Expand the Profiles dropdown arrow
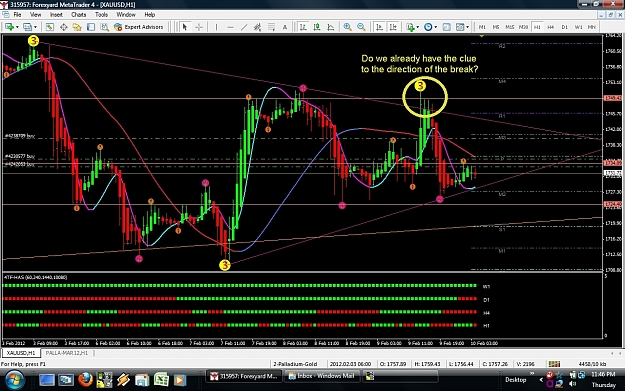The width and height of the screenshot is (625, 391). point(35,27)
